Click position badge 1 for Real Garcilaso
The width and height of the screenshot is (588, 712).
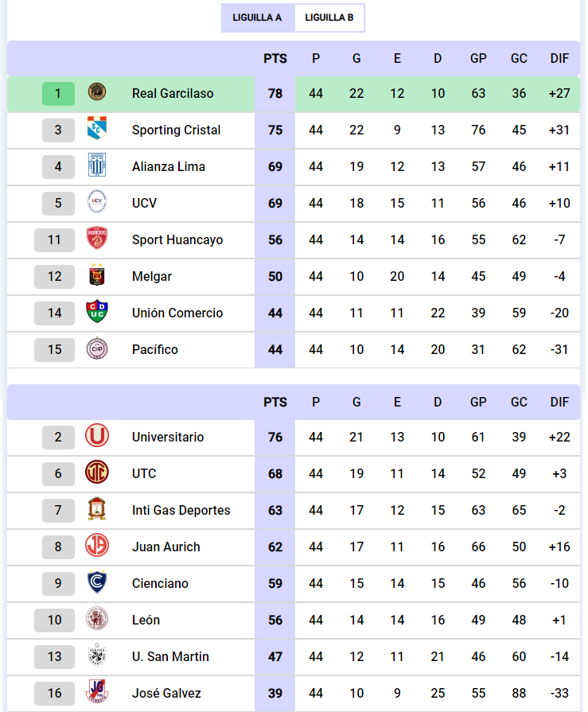pos(58,93)
